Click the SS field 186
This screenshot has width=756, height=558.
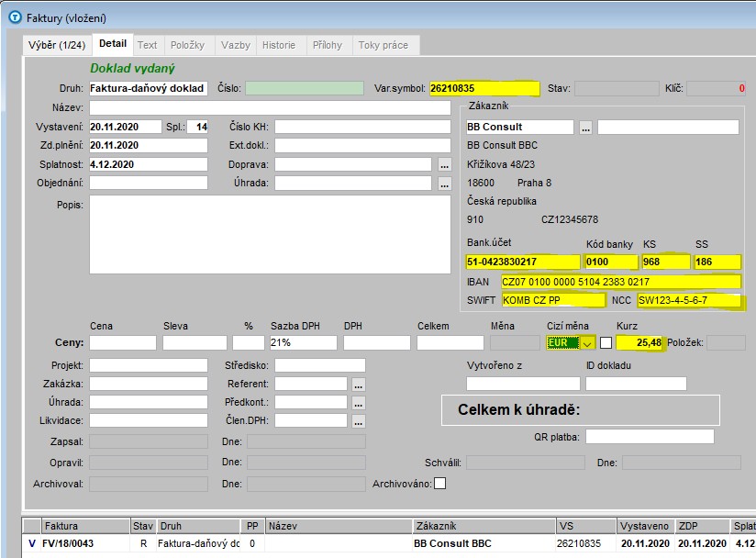tap(717, 262)
